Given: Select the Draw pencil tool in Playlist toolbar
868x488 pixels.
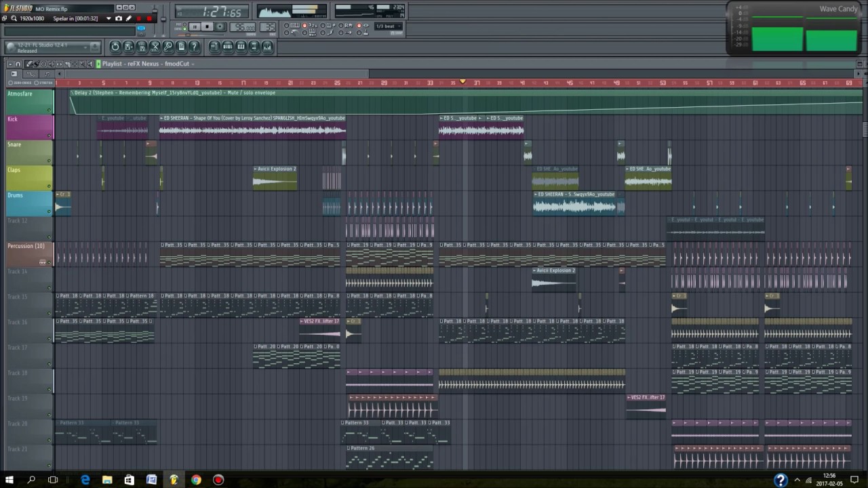Looking at the screenshot, I should (28, 64).
